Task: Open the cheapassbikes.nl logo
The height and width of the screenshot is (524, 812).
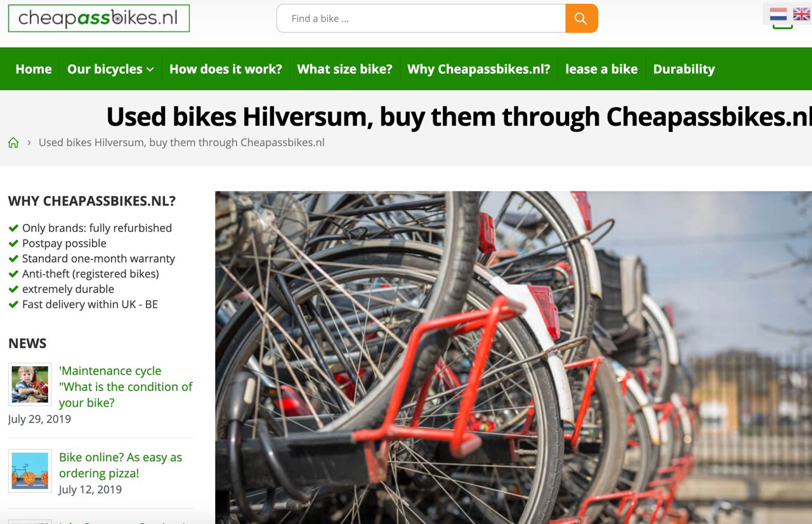Action: coord(99,18)
